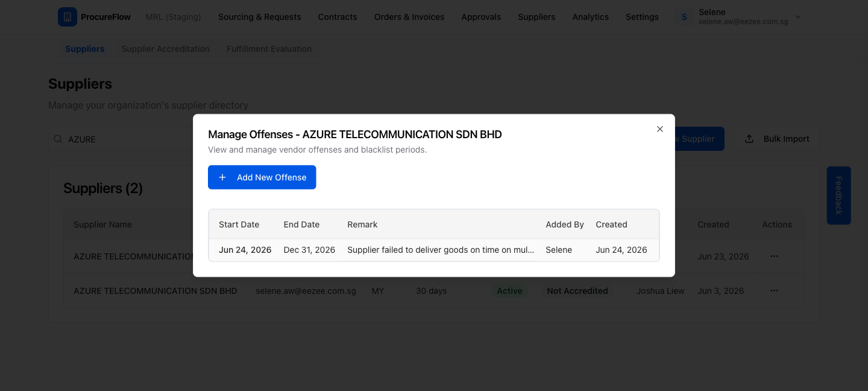Select the Jun 24, 2026 offense row
Screen dimensions: 868x391
(434, 250)
